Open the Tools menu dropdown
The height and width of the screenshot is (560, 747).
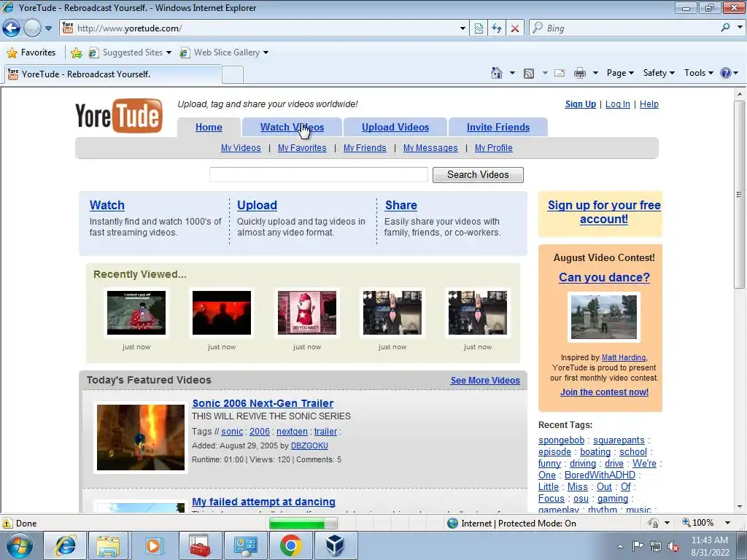point(698,73)
